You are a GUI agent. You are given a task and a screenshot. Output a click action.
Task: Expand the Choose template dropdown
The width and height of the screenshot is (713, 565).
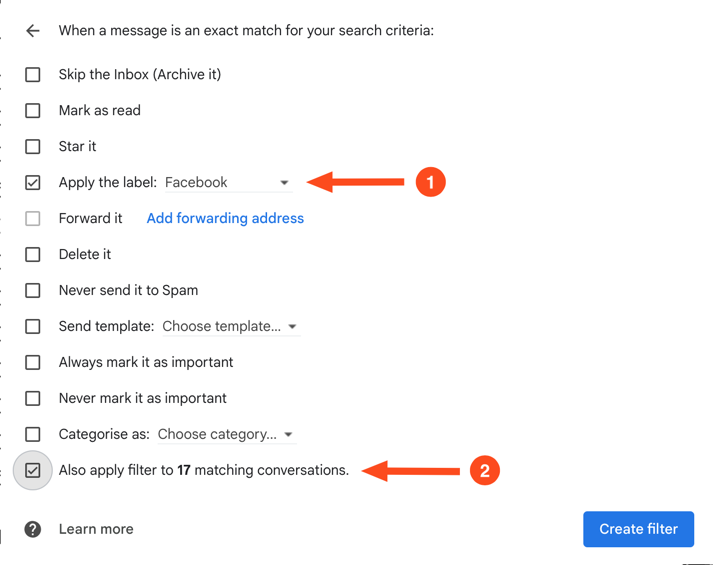click(231, 326)
